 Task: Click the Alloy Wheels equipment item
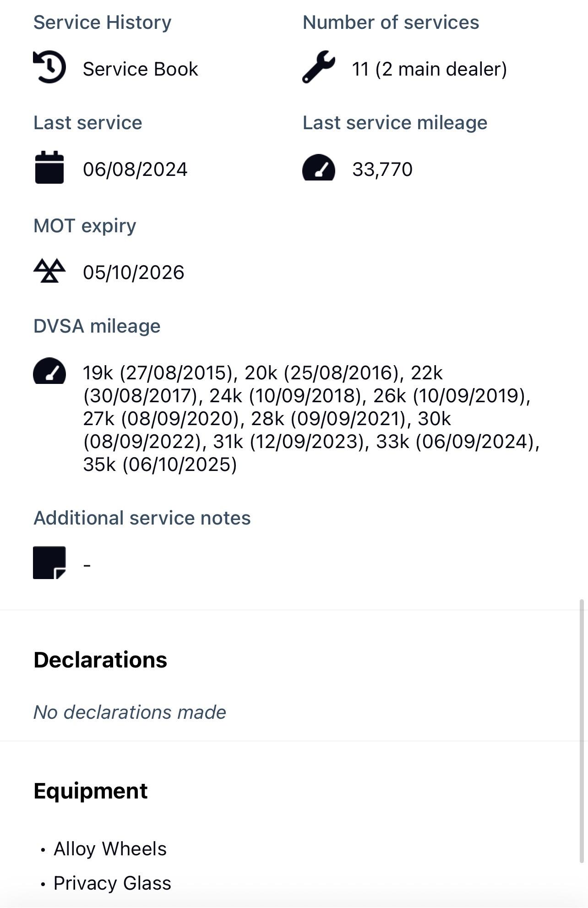pos(110,849)
